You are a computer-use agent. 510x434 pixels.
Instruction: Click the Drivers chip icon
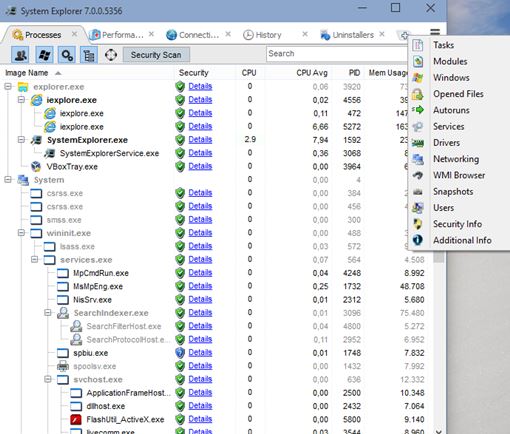point(418,143)
